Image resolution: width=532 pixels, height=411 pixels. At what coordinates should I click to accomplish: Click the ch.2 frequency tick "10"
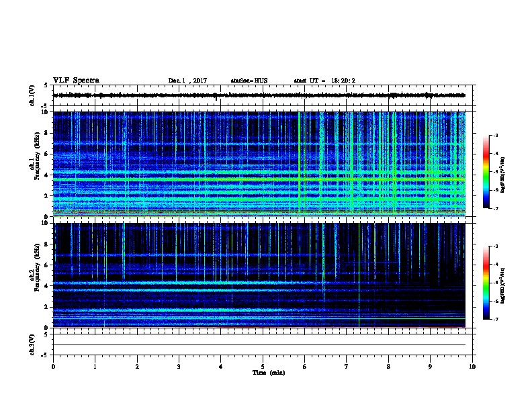(46, 224)
